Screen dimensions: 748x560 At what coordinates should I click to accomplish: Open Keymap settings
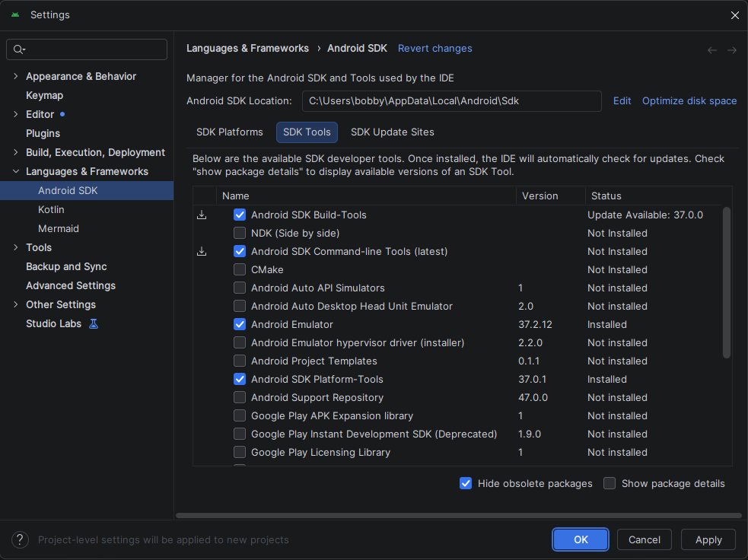click(x=44, y=95)
